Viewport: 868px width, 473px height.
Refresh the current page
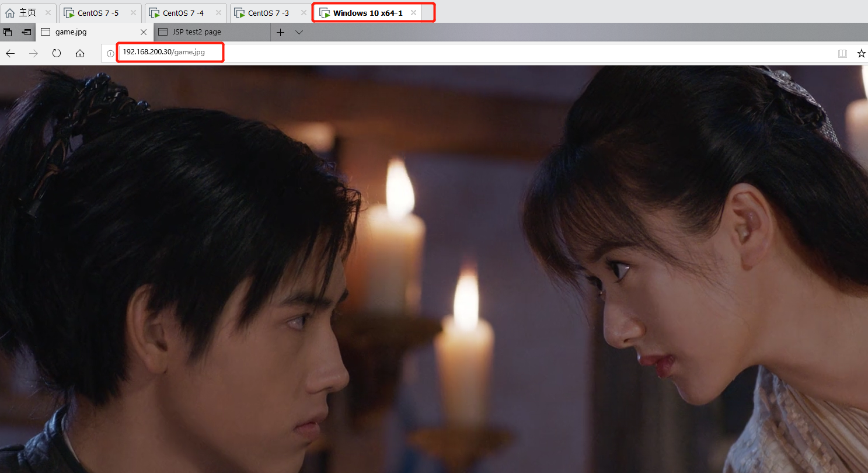(57, 53)
